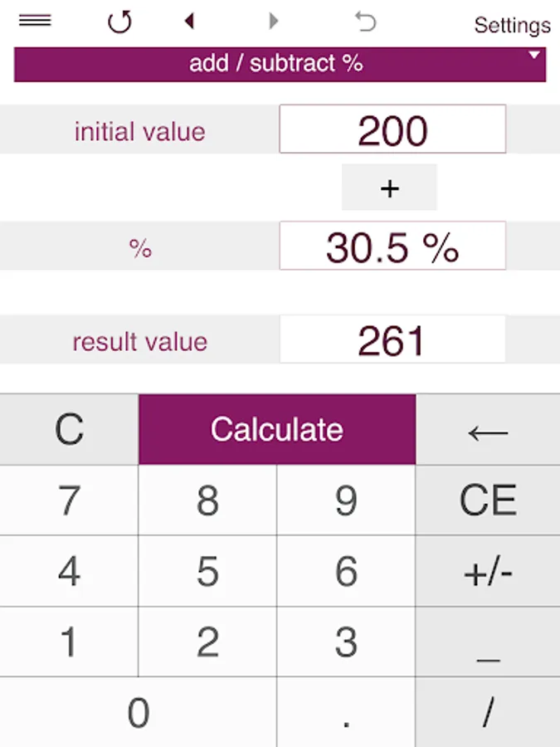Open Settings

(x=513, y=25)
